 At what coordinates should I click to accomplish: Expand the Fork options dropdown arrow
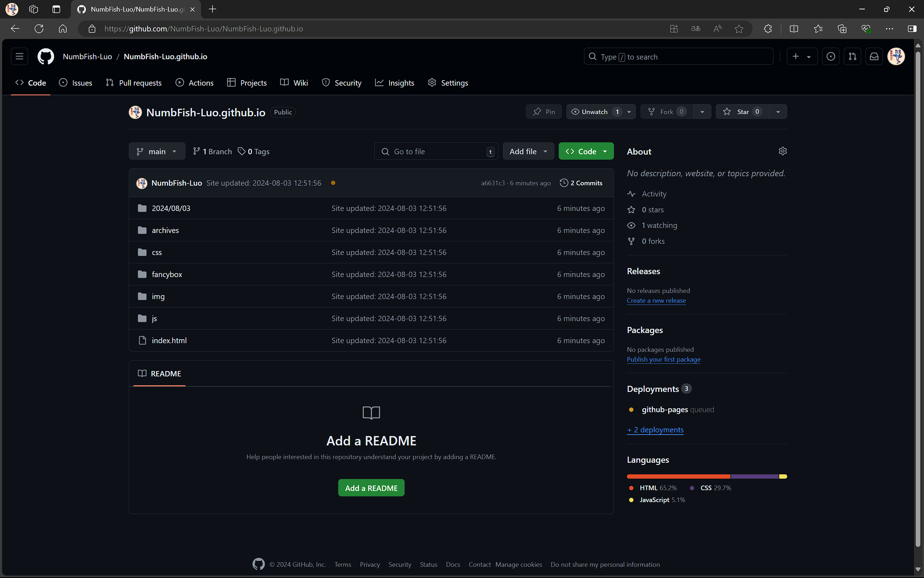(702, 112)
